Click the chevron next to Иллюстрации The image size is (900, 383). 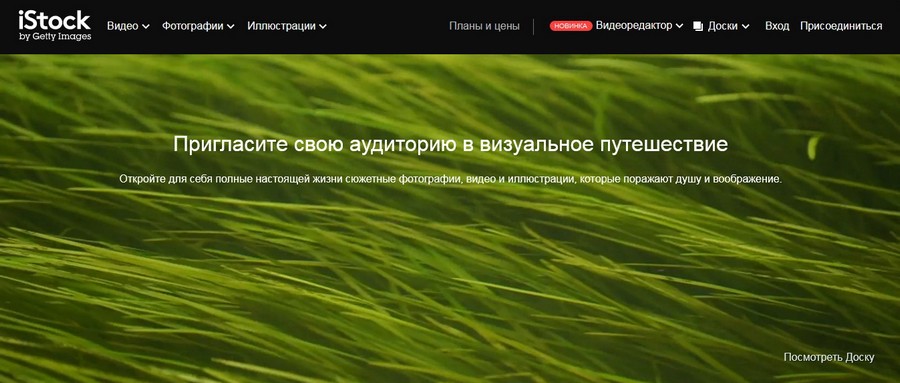323,26
